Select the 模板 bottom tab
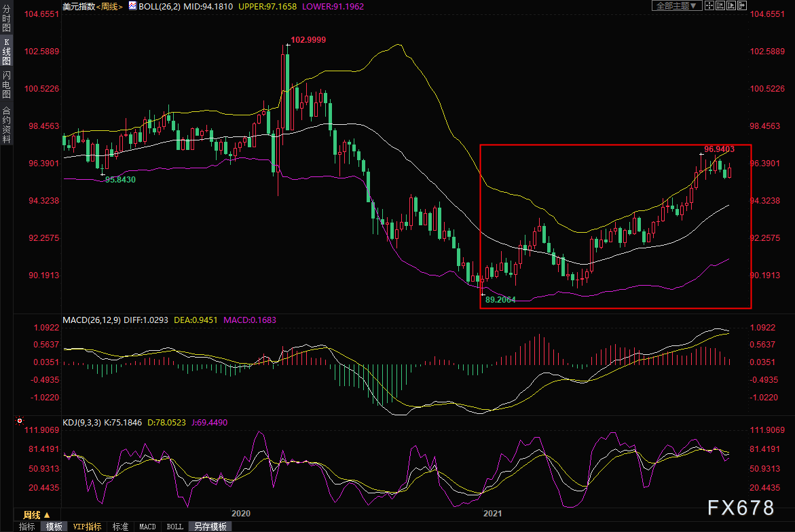 [54, 527]
